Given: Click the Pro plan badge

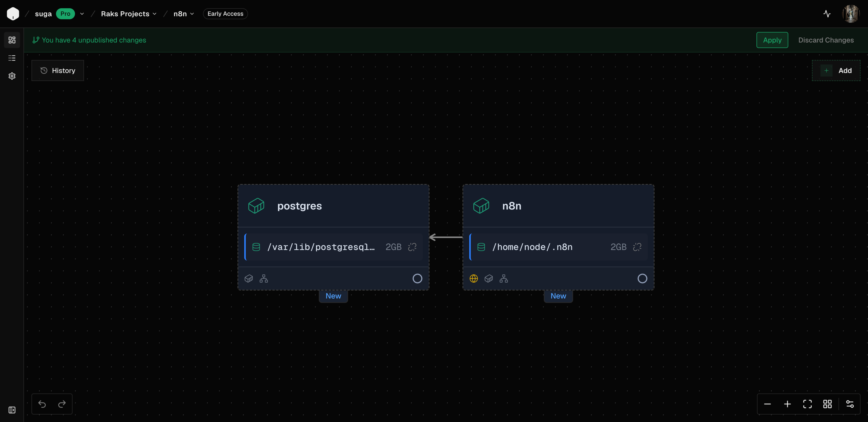Looking at the screenshot, I should tap(65, 14).
